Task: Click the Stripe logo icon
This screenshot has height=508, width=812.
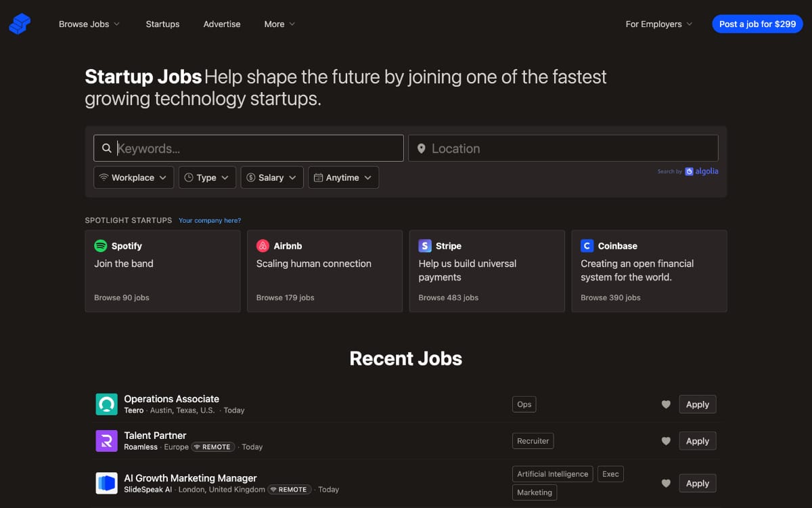Action: pyautogui.click(x=425, y=246)
